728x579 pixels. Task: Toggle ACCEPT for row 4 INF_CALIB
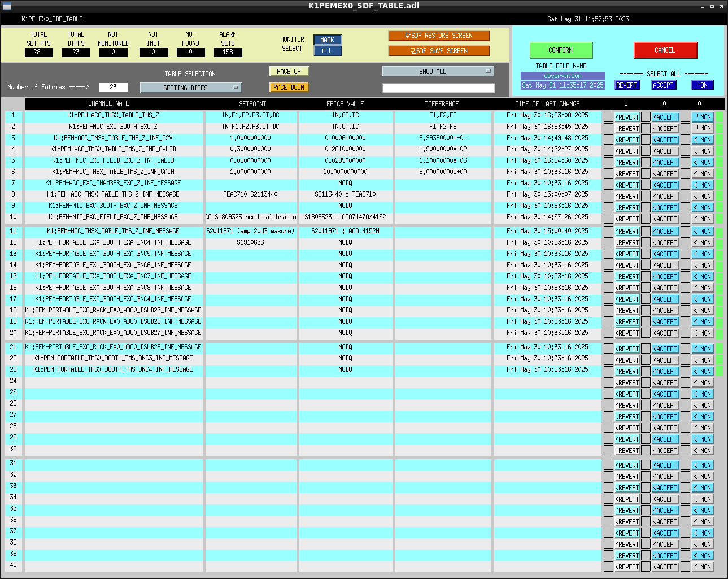pyautogui.click(x=665, y=151)
